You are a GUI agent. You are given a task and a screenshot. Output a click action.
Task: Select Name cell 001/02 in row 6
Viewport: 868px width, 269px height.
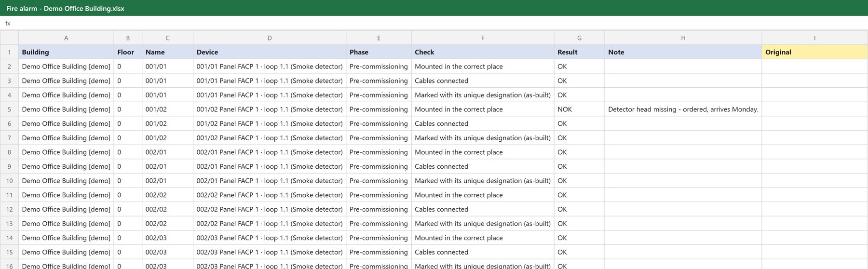point(167,123)
